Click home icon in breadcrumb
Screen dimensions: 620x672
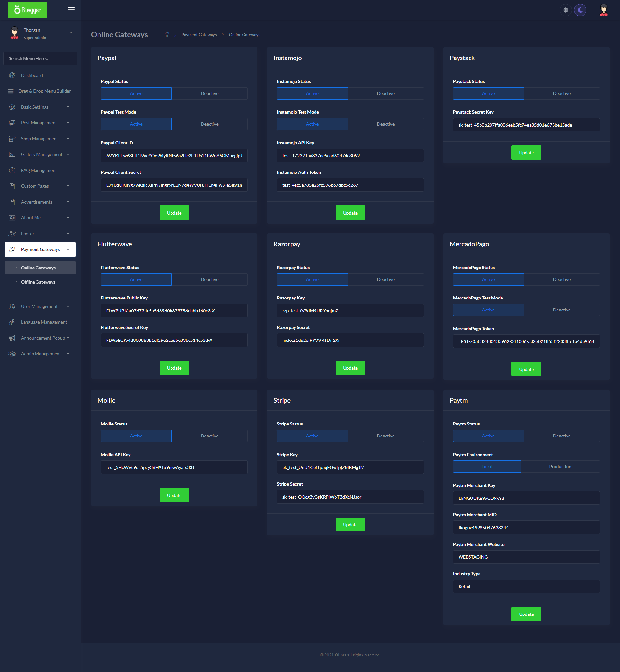[167, 35]
